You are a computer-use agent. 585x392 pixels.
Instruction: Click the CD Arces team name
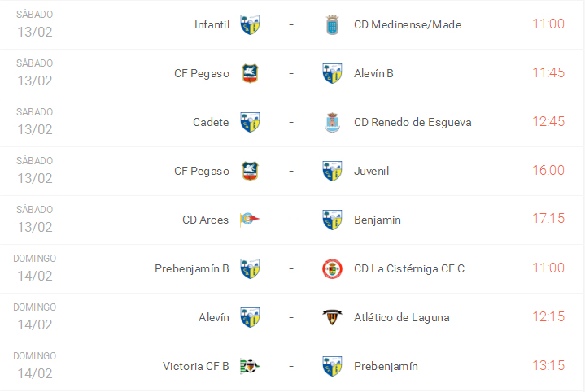(x=205, y=220)
